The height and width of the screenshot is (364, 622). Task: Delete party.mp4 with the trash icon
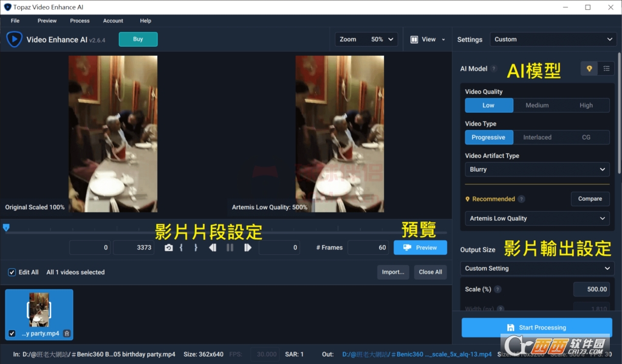[67, 334]
